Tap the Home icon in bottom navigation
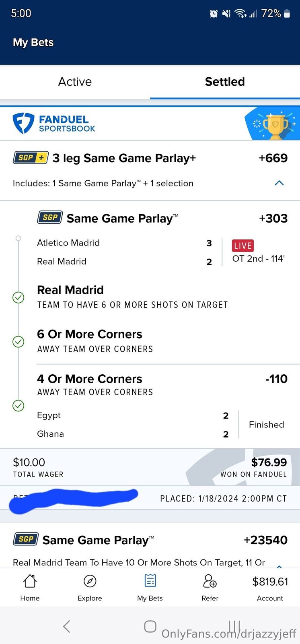This screenshot has height=644, width=300. pyautogui.click(x=30, y=581)
